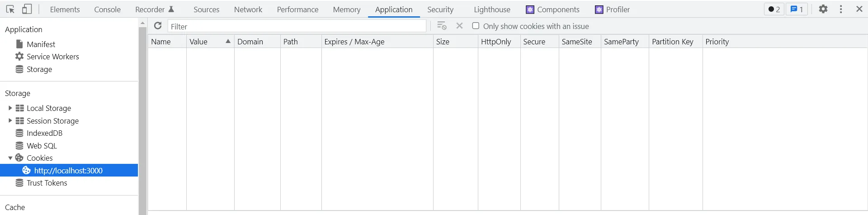Image resolution: width=868 pixels, height=215 pixels.
Task: Delete selected cookie with X icon
Action: [x=459, y=26]
